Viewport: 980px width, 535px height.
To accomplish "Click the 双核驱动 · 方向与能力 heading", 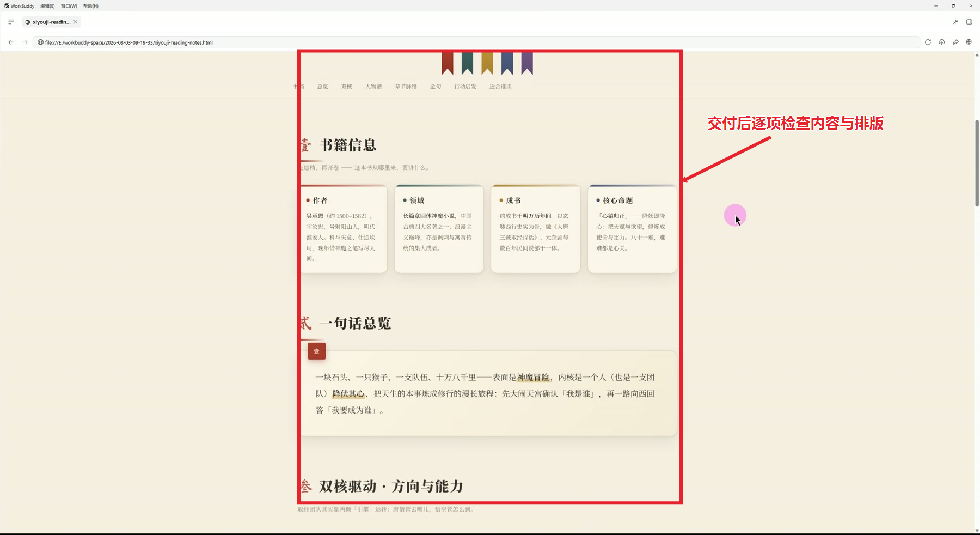I will (x=391, y=487).
